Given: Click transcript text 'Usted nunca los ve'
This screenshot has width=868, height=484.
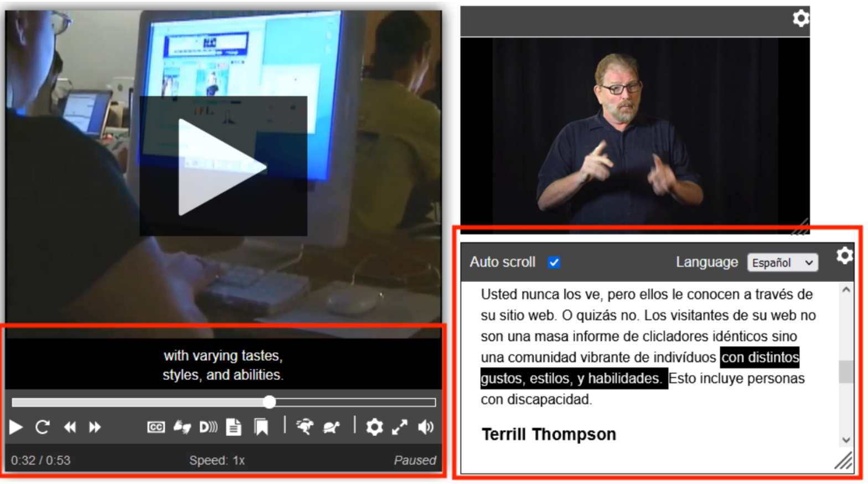Looking at the screenshot, I should tap(540, 295).
